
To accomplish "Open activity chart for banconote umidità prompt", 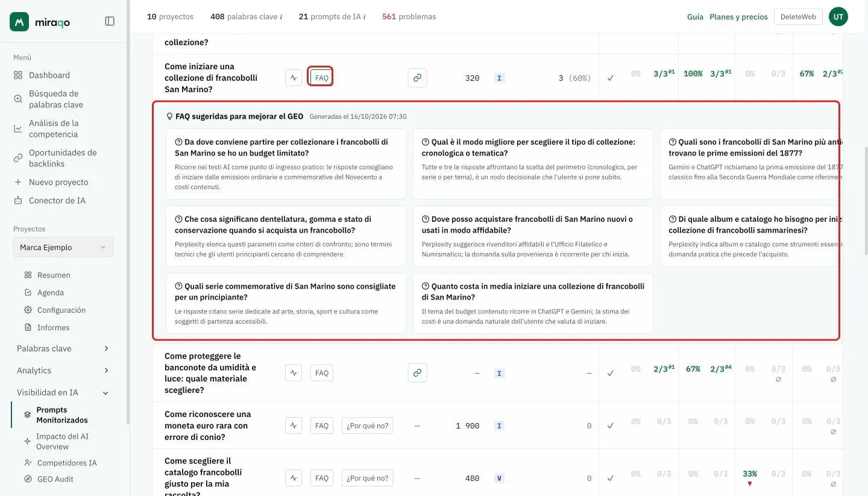I will 294,373.
